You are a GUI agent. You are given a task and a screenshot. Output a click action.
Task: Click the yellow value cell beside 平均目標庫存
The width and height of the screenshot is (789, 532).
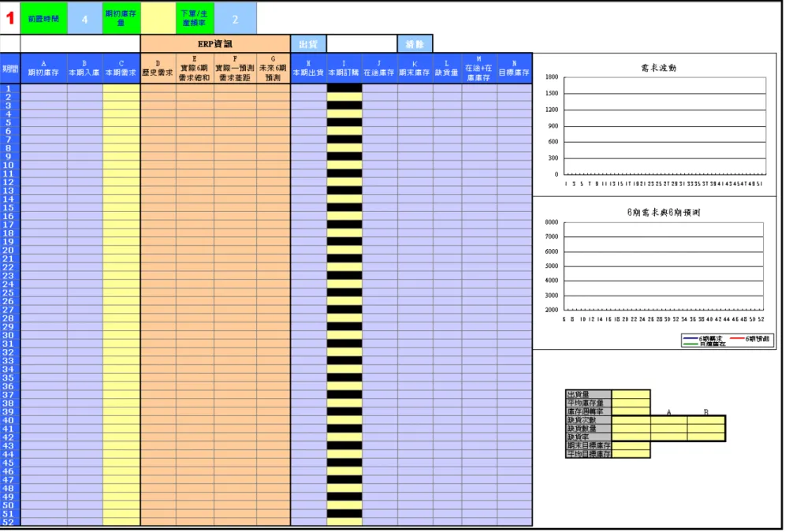coord(631,454)
